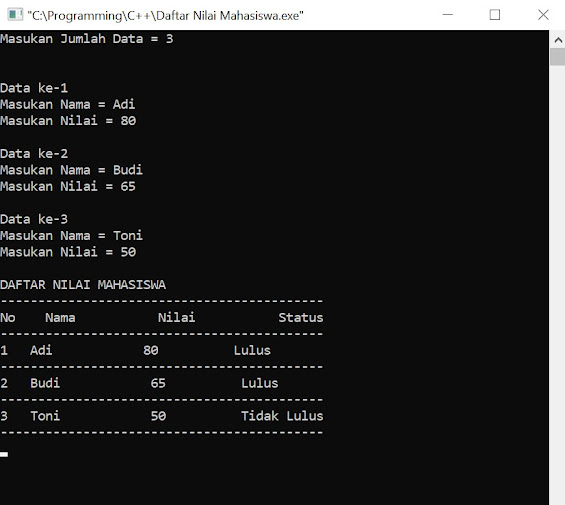565x505 pixels.
Task: Click the scrollbar up arrow
Action: click(x=558, y=40)
